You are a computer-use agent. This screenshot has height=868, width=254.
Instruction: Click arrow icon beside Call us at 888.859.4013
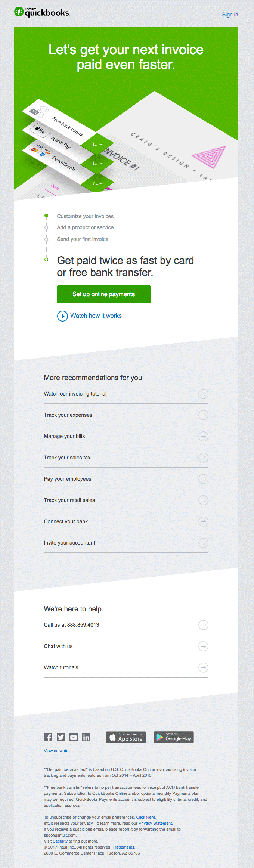[x=203, y=625]
